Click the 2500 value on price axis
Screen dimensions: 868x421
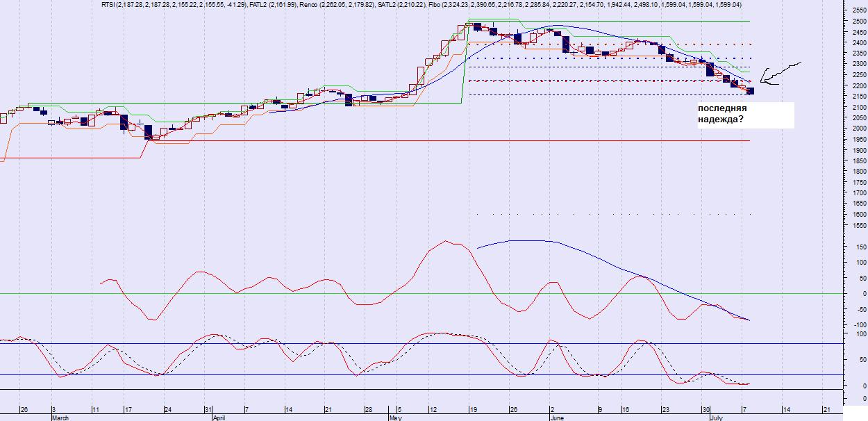[x=858, y=21]
